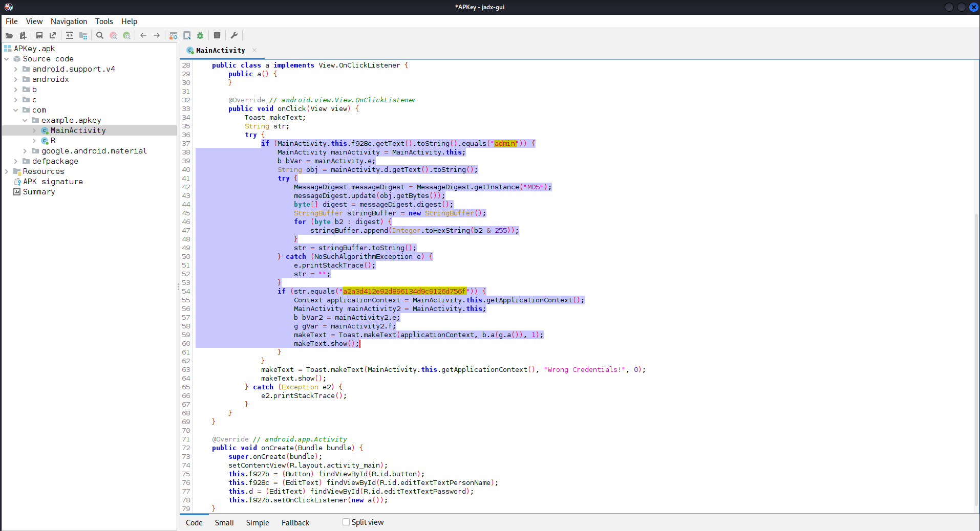The height and width of the screenshot is (531, 980).
Task: Navigate back with the left arrow
Action: coord(143,35)
